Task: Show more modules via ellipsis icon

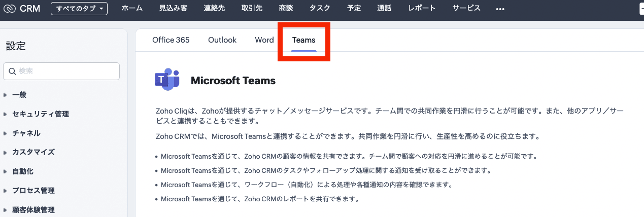Action: (500, 9)
